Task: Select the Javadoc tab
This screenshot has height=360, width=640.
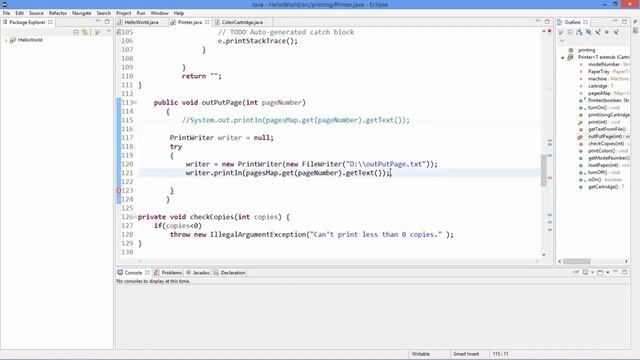Action: pos(198,273)
